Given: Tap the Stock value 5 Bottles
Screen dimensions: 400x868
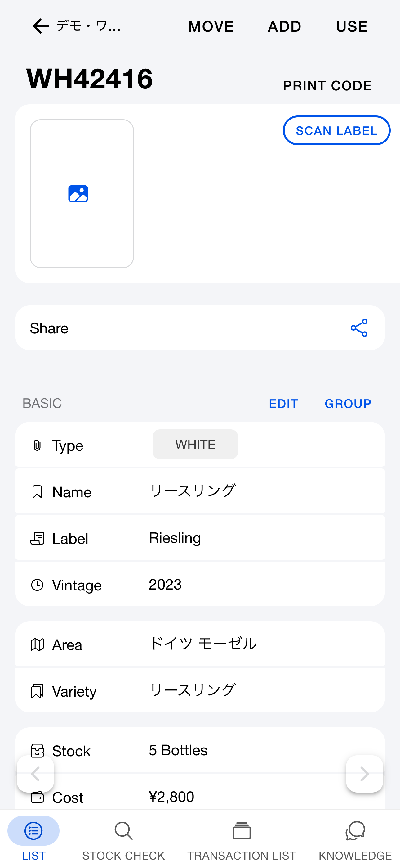Looking at the screenshot, I should (178, 750).
